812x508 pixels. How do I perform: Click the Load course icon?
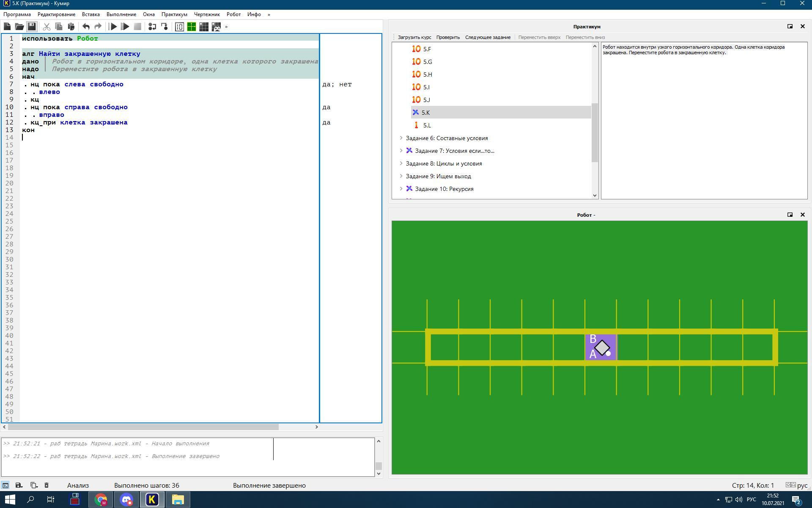pyautogui.click(x=415, y=37)
